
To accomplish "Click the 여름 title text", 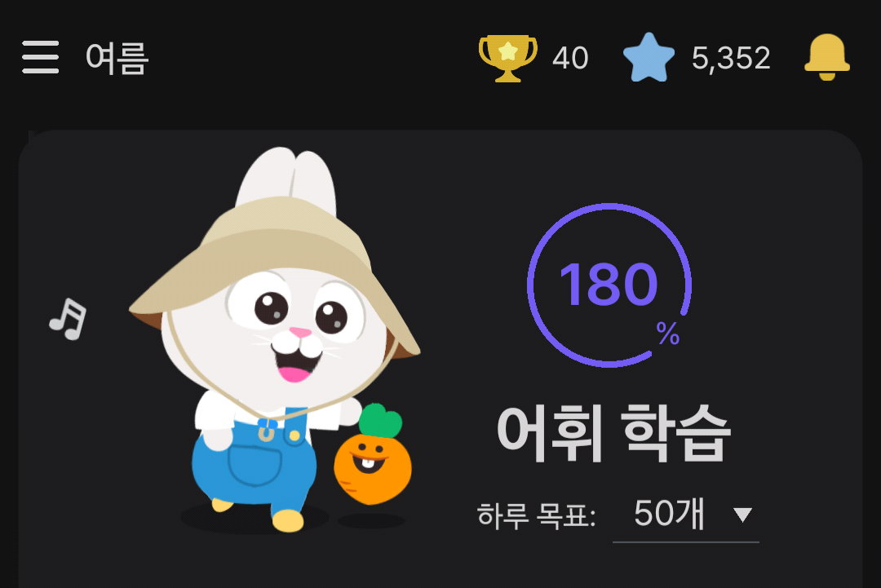I will tap(117, 58).
